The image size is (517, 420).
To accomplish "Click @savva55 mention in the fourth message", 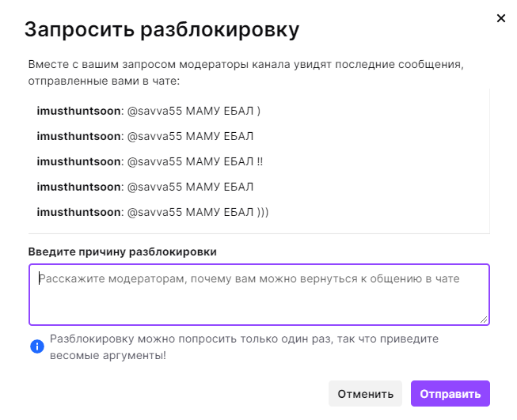I will pos(154,187).
